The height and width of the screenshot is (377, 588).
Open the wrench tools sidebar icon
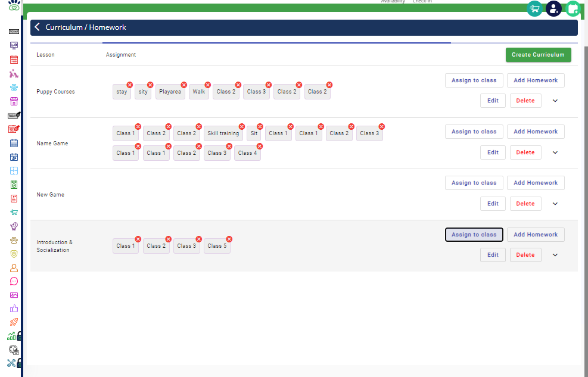pos(11,363)
